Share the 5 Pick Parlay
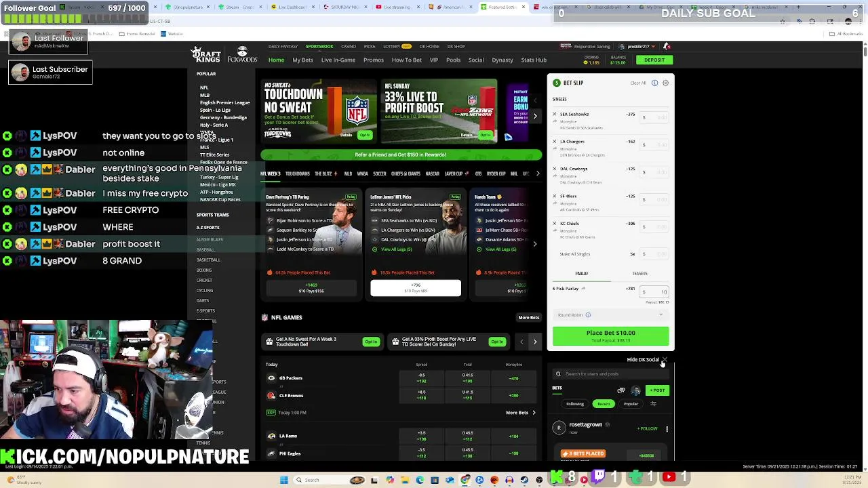 (x=583, y=289)
